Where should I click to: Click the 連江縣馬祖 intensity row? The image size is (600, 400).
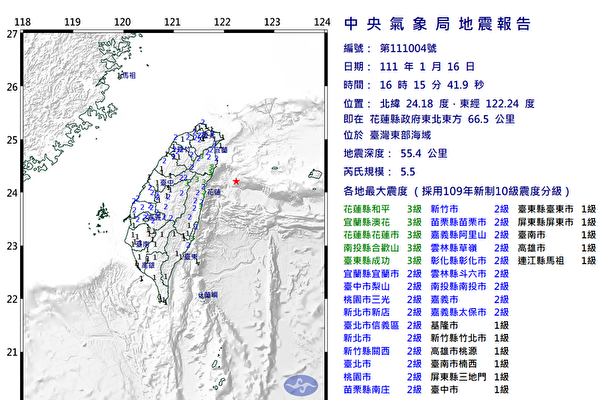tap(557, 261)
